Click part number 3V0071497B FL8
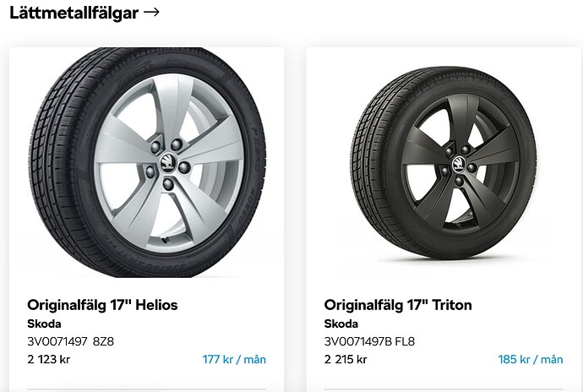 (369, 341)
